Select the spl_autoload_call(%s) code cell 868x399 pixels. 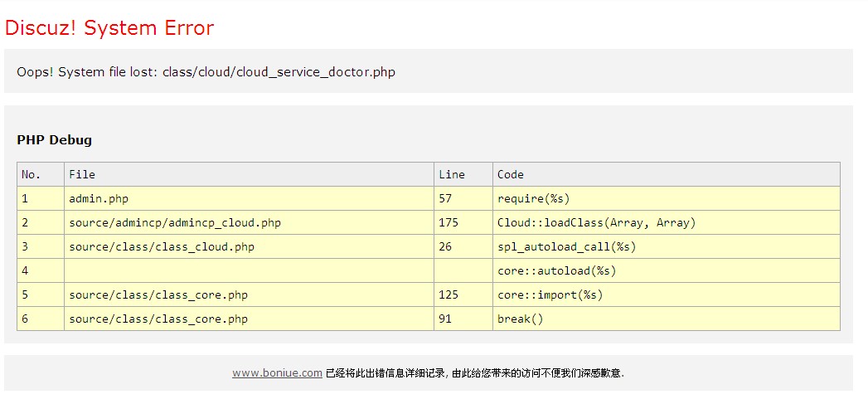[x=667, y=246]
